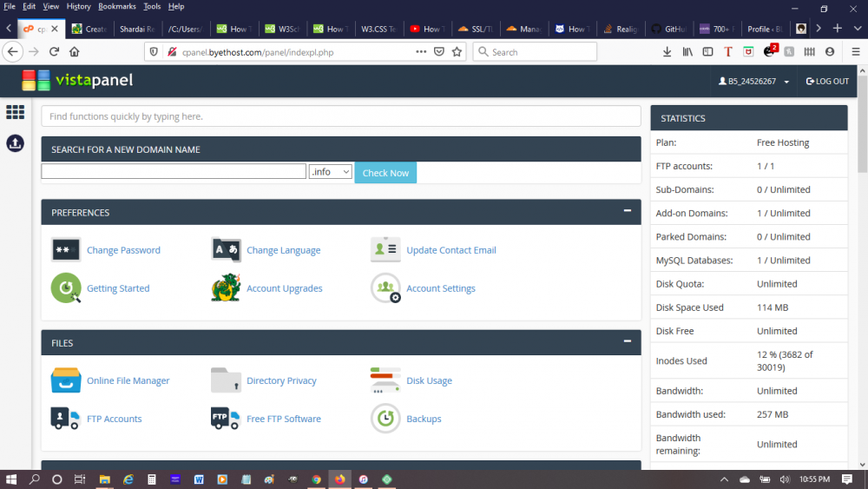The width and height of the screenshot is (868, 489).
Task: Open a new browser tab
Action: point(838,29)
